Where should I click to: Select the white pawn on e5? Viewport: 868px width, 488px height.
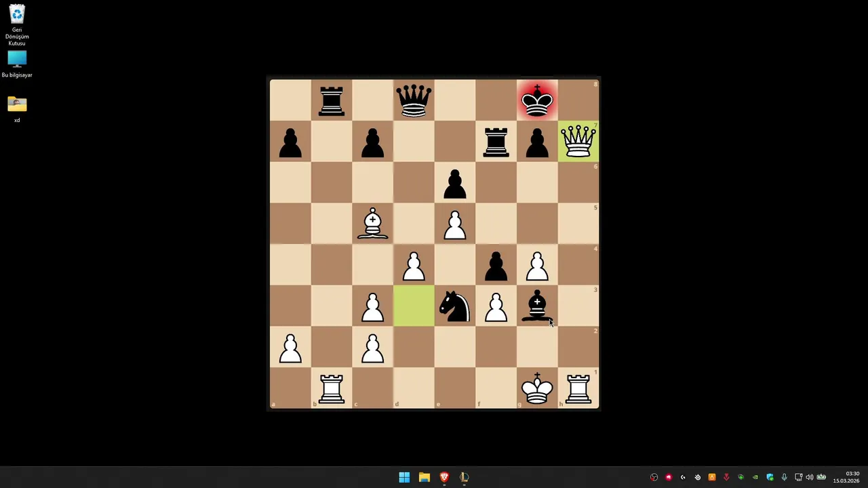(x=455, y=224)
